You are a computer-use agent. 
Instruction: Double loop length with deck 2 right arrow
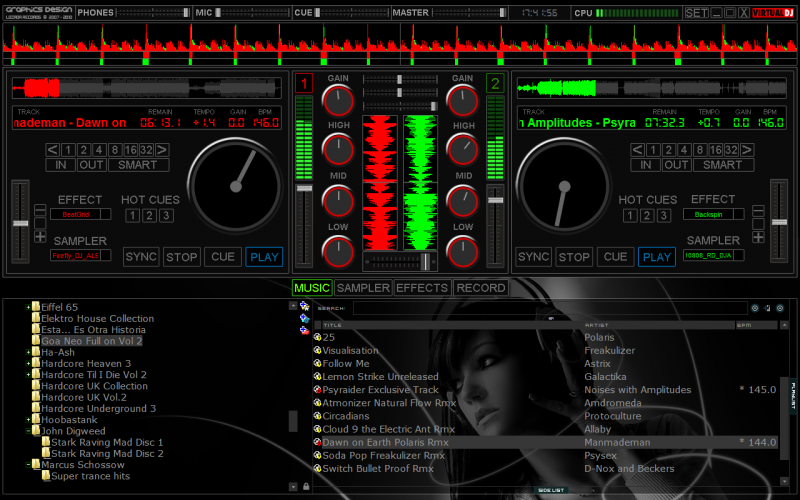pyautogui.click(x=747, y=150)
